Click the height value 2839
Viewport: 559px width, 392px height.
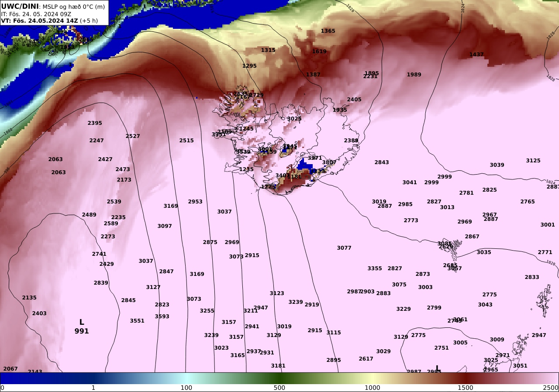click(101, 283)
